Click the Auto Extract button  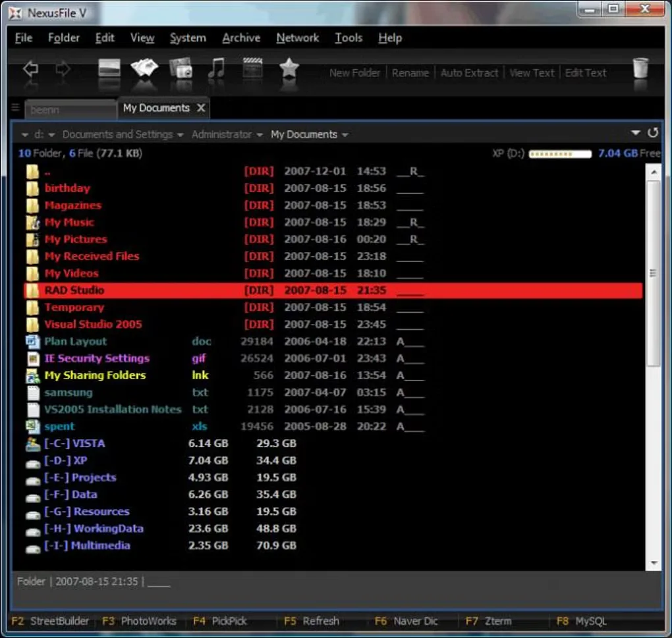click(469, 73)
